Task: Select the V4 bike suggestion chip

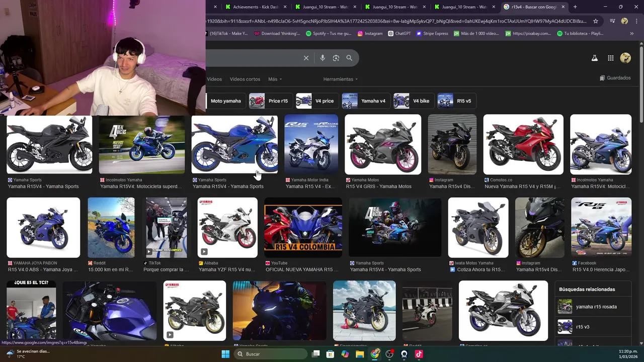Action: (414, 101)
